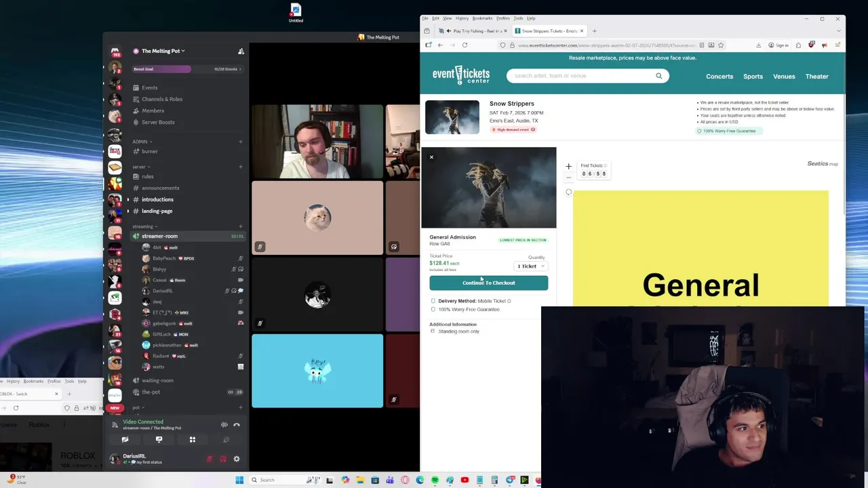Add a channel to the streaming category
The height and width of the screenshot is (488, 868).
coord(241,226)
